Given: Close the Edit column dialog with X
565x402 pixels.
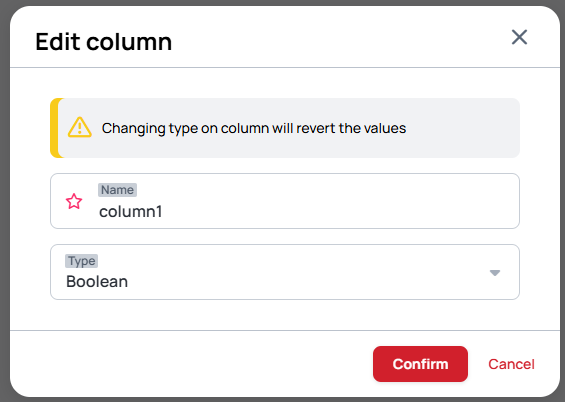Looking at the screenshot, I should click(x=519, y=37).
